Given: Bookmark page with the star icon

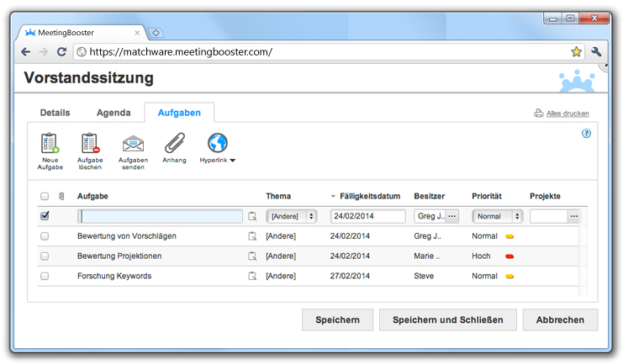Looking at the screenshot, I should coord(576,51).
